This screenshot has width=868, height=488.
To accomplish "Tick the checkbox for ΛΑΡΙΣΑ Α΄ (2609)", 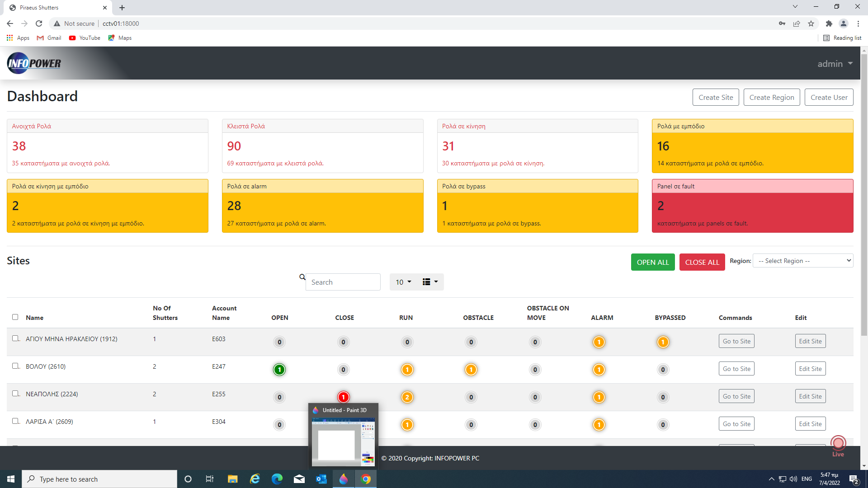I will [15, 421].
